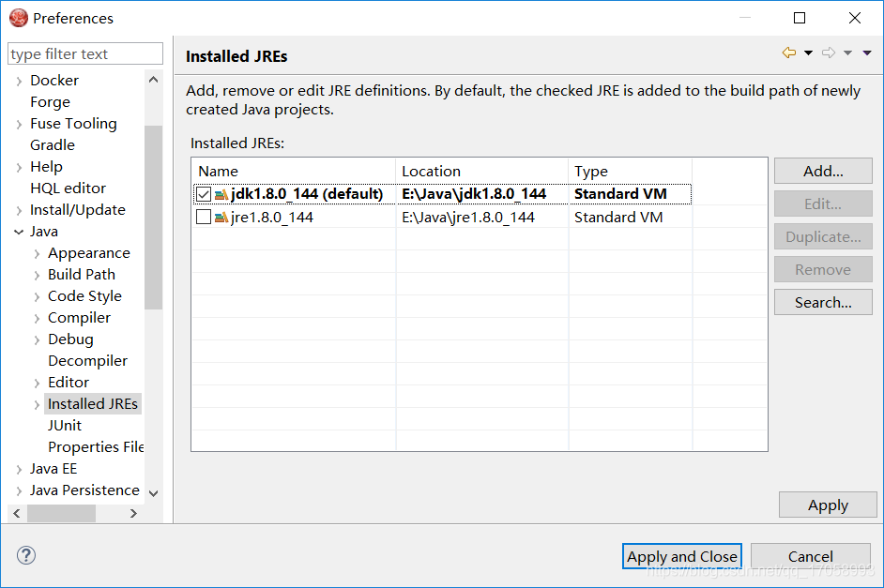884x588 pixels.
Task: Click the filter text input field
Action: (x=84, y=53)
